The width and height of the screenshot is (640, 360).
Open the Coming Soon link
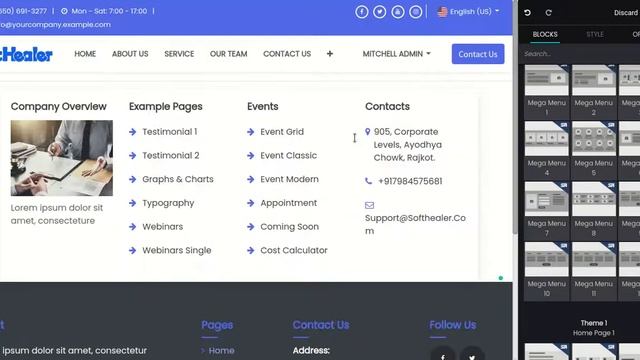point(289,227)
